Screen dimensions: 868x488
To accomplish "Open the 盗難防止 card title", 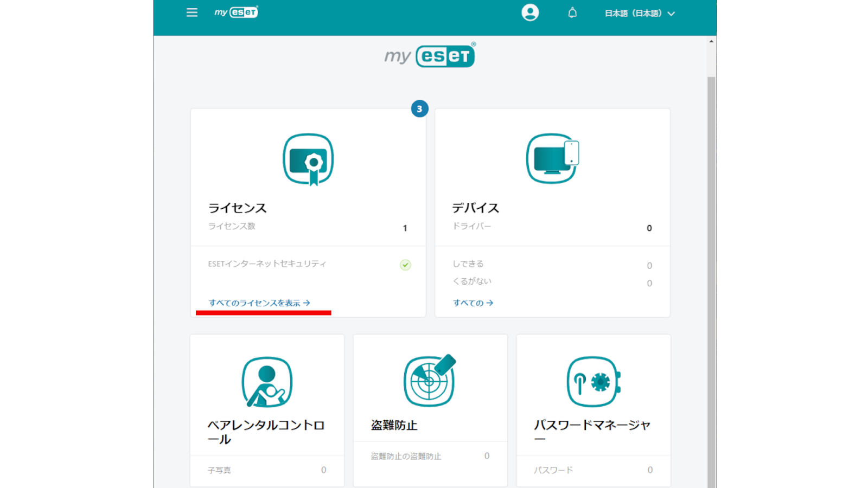I will [394, 426].
